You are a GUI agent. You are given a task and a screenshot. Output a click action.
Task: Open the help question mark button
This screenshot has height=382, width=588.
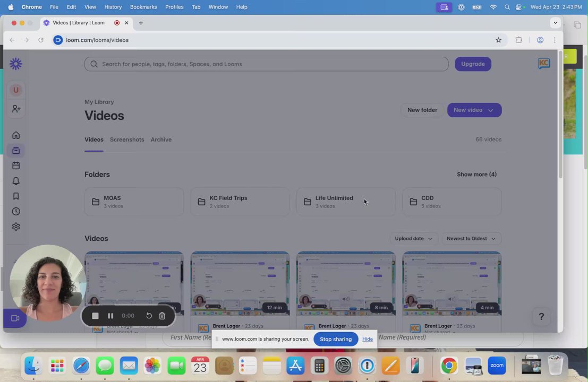[x=541, y=317]
